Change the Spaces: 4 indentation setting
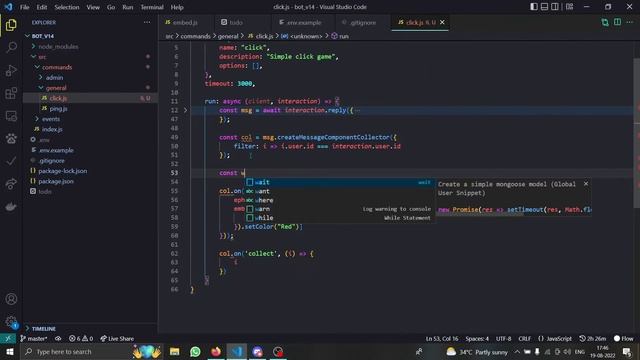This screenshot has height=360, width=640. [x=477, y=338]
